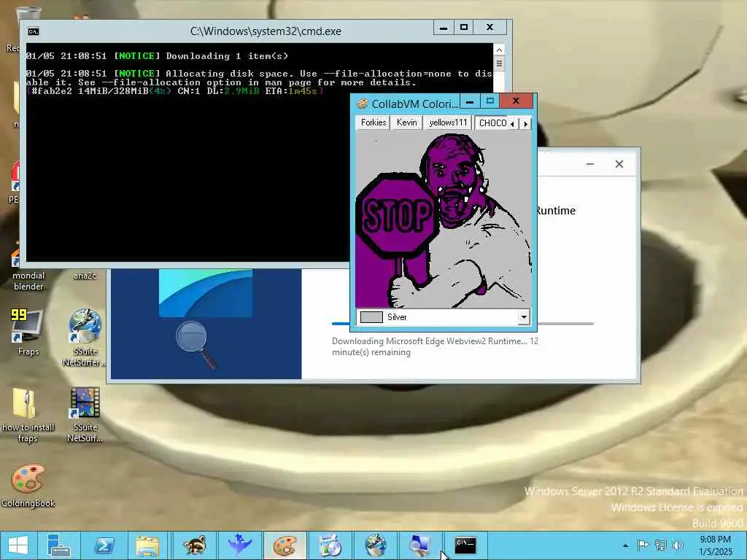Click the magnifier monitor taskbar icon
Image resolution: width=747 pixels, height=560 pixels.
[x=420, y=545]
